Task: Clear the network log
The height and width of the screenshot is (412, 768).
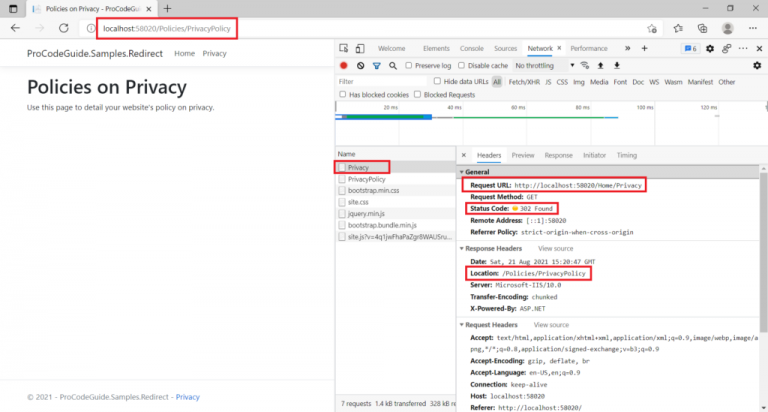Action: 360,65
